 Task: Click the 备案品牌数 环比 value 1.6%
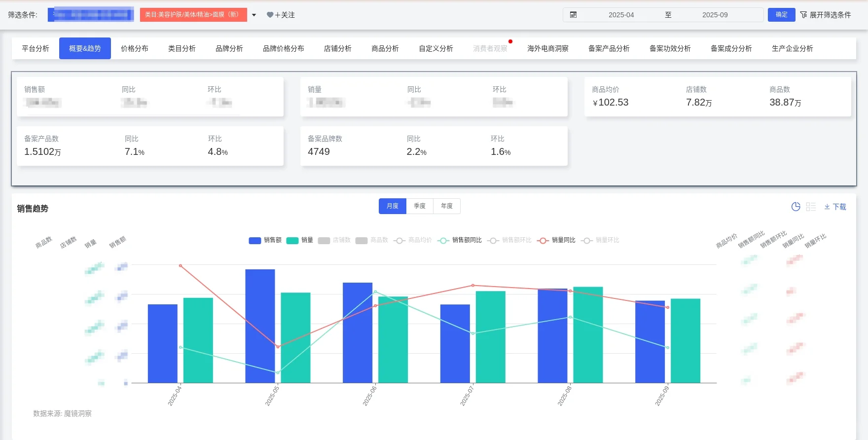(x=501, y=152)
